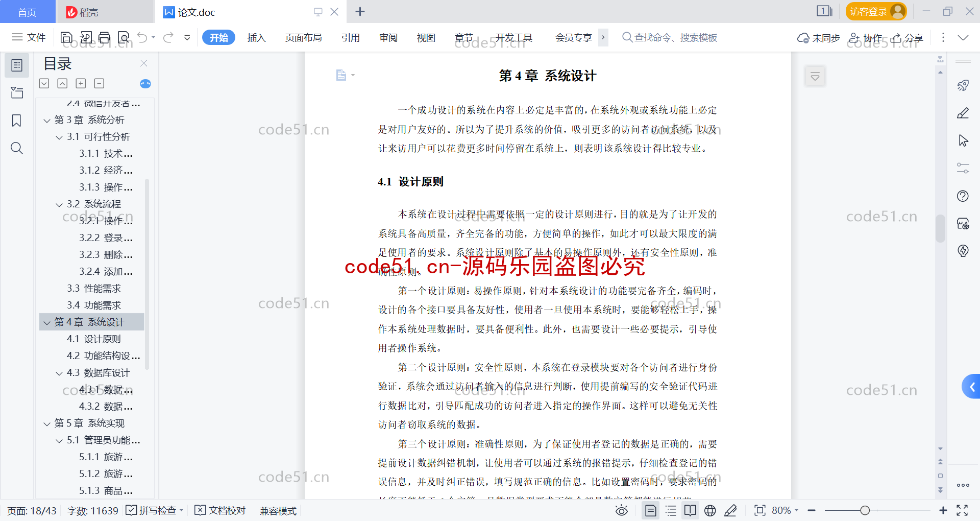Image resolution: width=980 pixels, height=521 pixels.
Task: Click the rocket icon in right sidebar
Action: pos(963,85)
